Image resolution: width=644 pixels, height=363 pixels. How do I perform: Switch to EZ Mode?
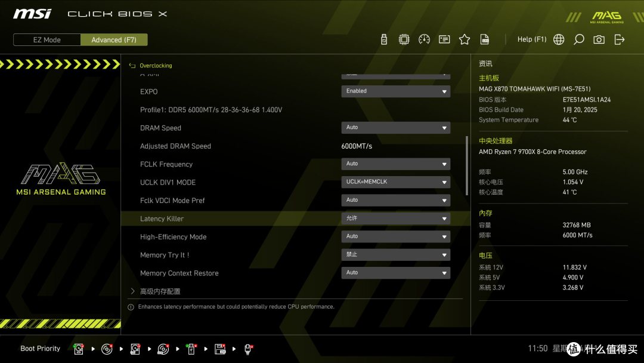point(47,40)
